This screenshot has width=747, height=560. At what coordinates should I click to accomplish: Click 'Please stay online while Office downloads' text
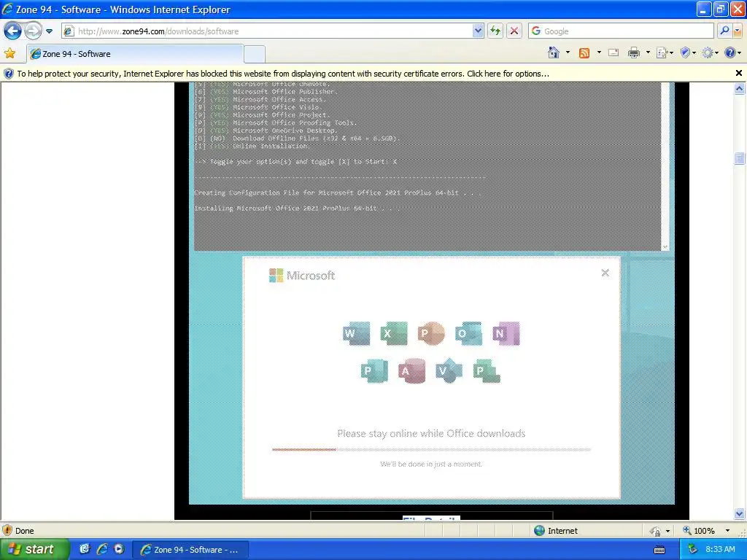[431, 433]
